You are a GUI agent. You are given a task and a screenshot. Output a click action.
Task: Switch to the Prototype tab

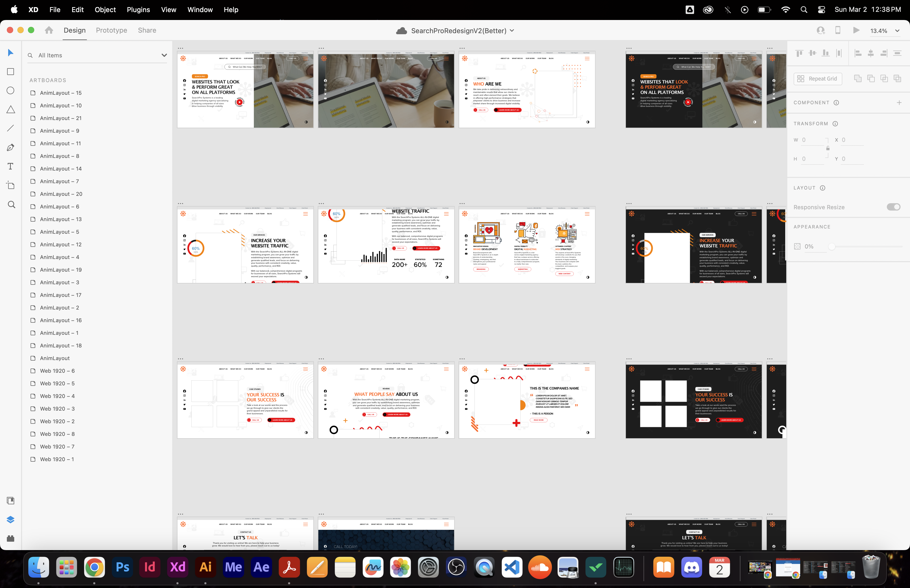point(111,30)
